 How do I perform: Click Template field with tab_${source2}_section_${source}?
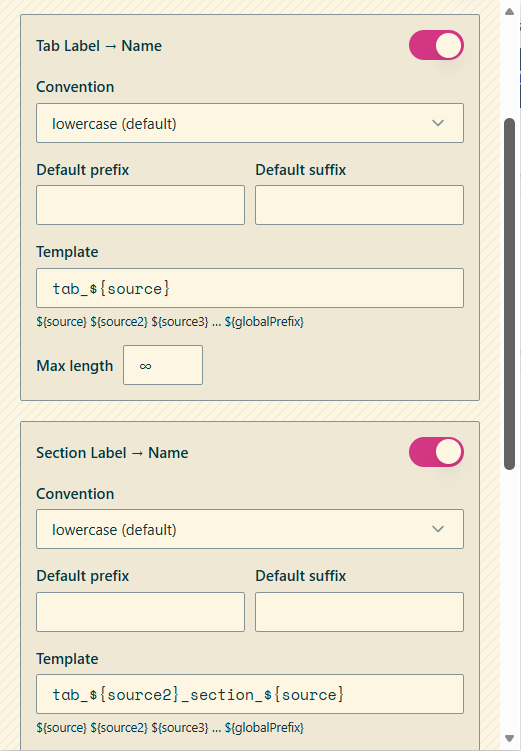pyautogui.click(x=250, y=694)
